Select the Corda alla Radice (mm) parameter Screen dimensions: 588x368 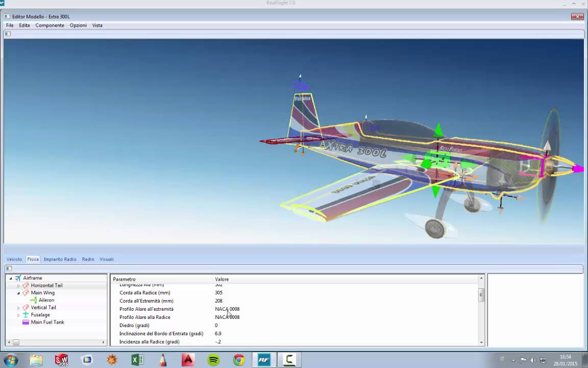pyautogui.click(x=145, y=293)
